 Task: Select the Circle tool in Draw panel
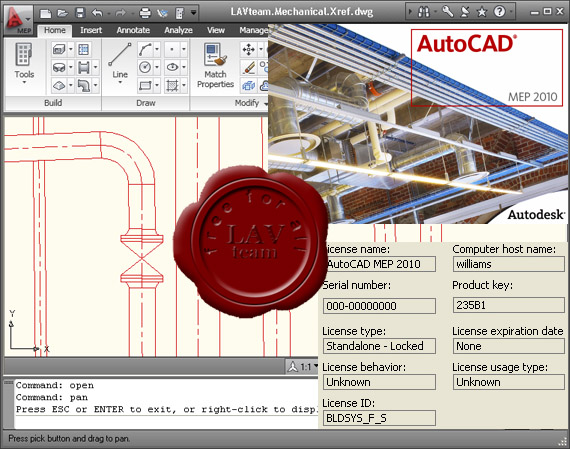[x=145, y=68]
